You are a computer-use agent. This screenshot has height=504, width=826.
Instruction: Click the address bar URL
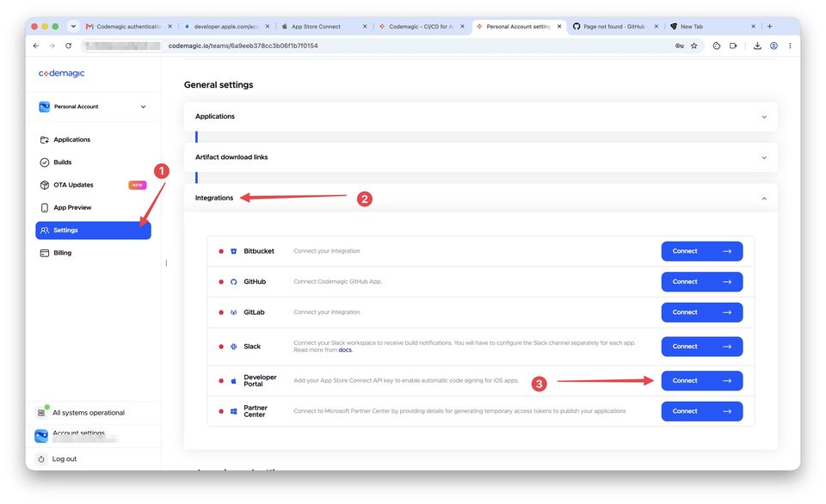[243, 46]
